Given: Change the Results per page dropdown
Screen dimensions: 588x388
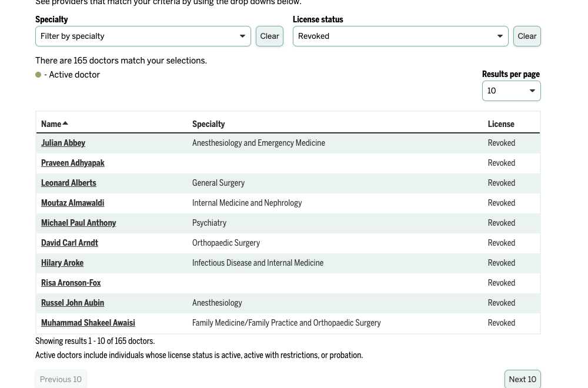Looking at the screenshot, I should 511,91.
